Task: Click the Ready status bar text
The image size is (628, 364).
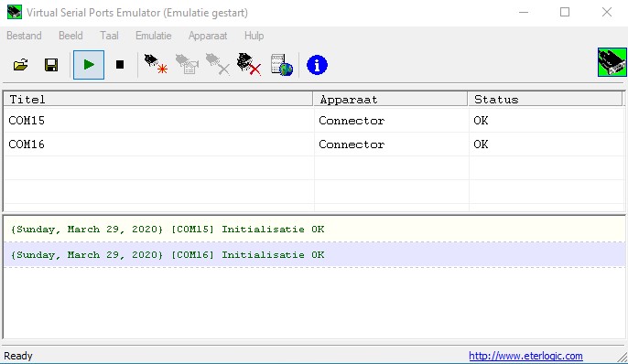Action: point(18,356)
